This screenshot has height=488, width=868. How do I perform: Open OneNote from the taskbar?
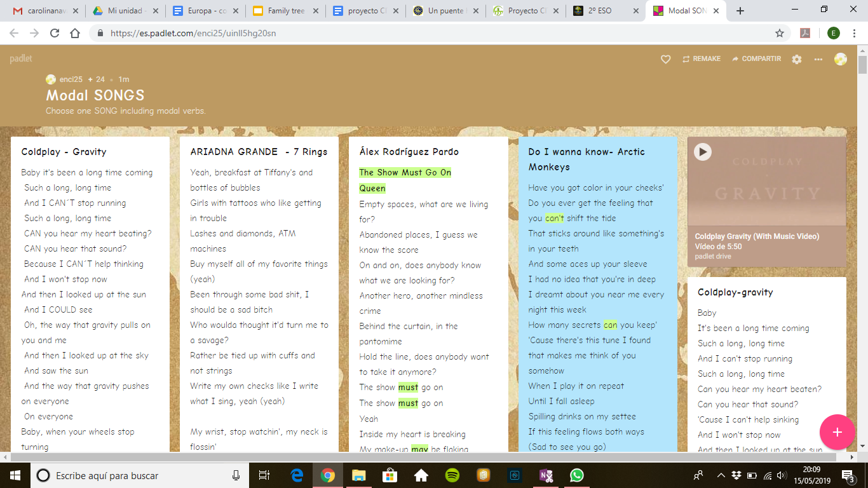point(546,475)
